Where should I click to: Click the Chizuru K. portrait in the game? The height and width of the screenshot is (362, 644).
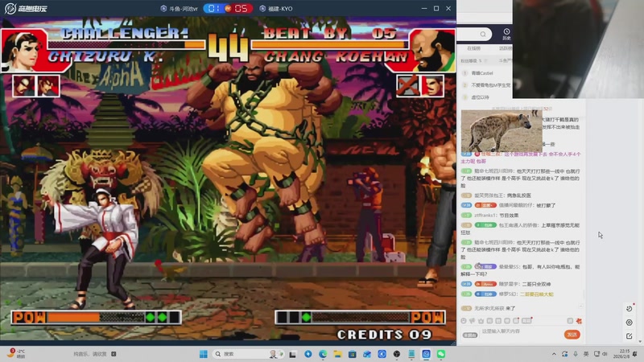(x=24, y=51)
